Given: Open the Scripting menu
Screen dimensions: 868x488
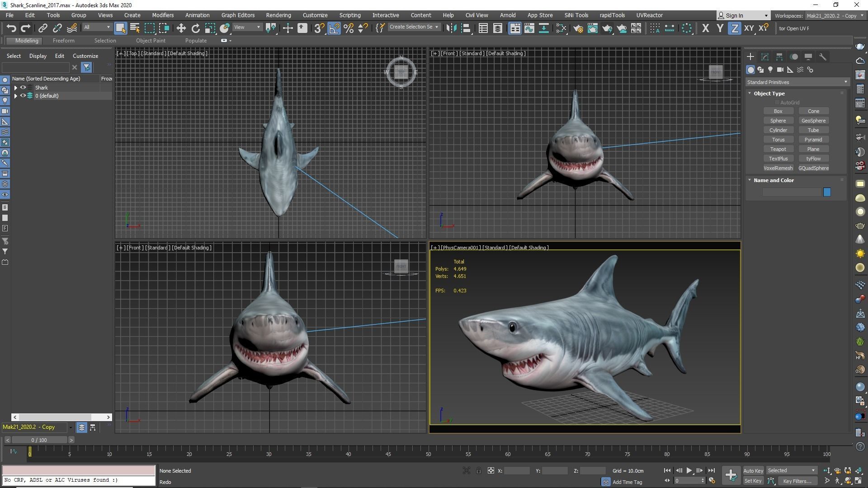Looking at the screenshot, I should 350,15.
